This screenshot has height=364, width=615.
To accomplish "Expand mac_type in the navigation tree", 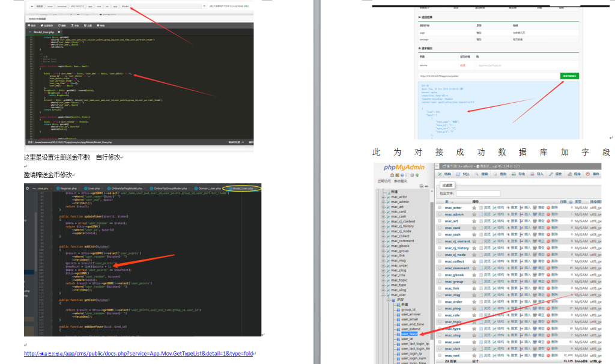I will pos(383,285).
